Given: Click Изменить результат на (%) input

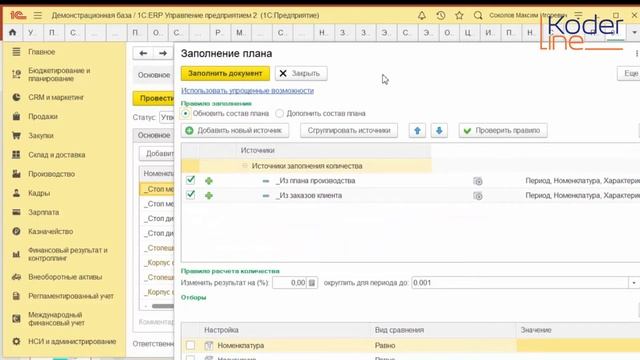Looking at the screenshot, I should coord(289,283).
